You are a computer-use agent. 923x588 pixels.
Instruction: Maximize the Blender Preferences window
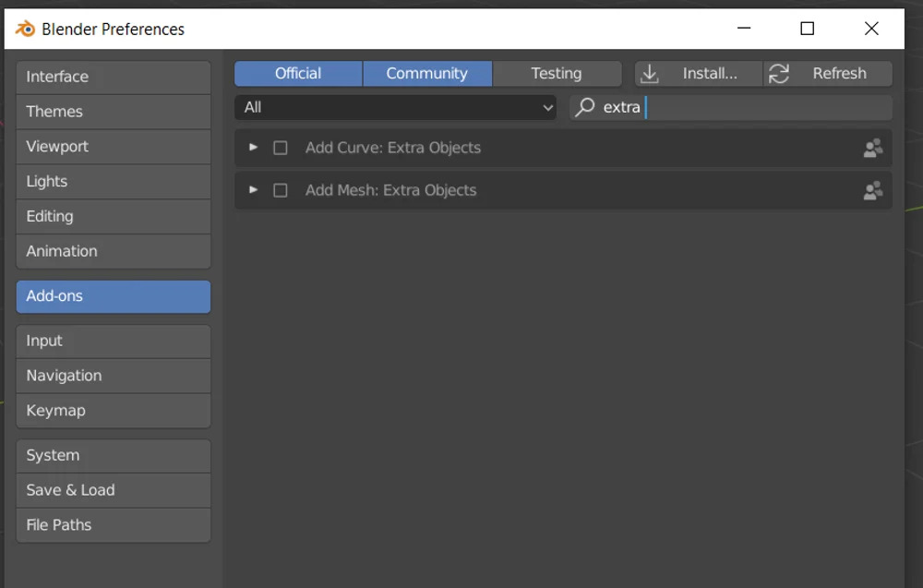coord(807,29)
